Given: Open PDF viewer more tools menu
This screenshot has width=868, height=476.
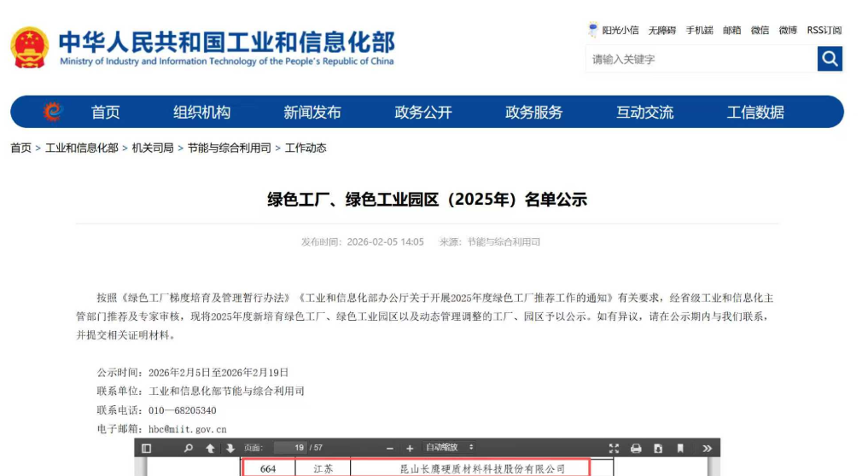Looking at the screenshot, I should coord(707,449).
